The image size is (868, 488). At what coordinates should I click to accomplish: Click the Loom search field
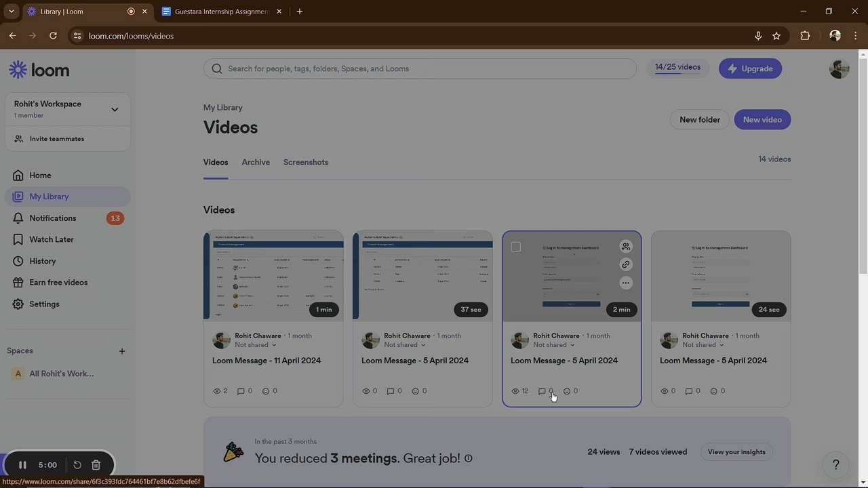coord(420,68)
